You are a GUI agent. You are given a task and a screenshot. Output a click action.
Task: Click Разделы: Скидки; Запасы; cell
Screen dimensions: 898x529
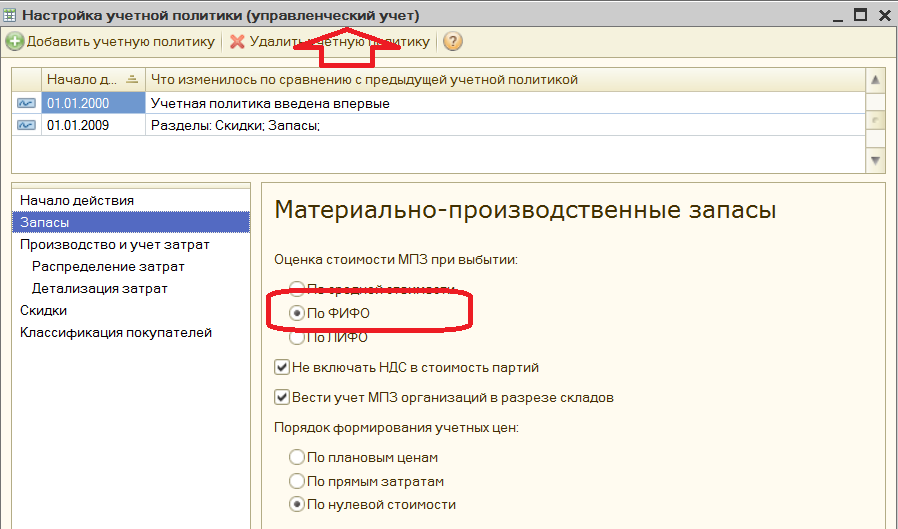[x=505, y=125]
